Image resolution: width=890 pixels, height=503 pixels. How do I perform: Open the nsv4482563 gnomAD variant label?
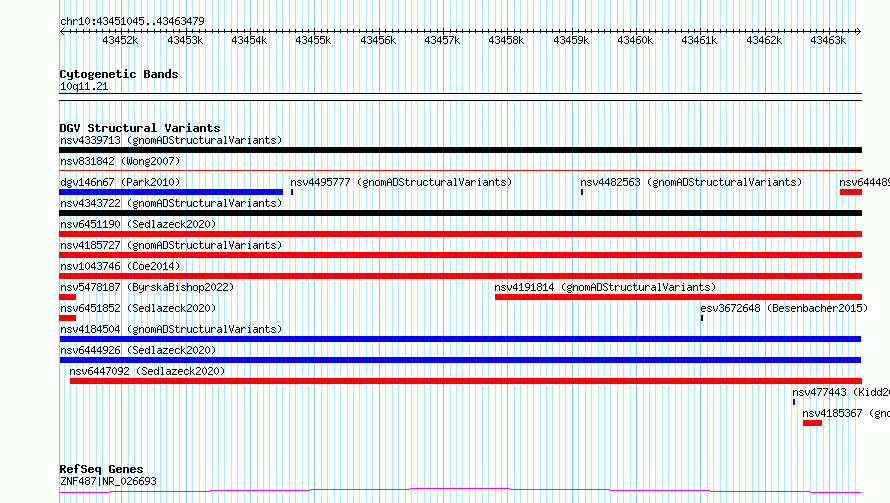pyautogui.click(x=691, y=182)
